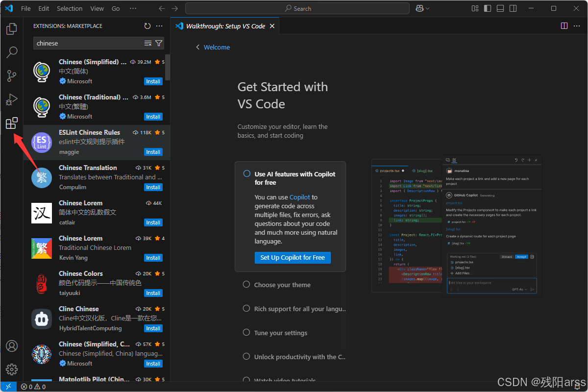Open Copilot dropdown arrow in title bar

tap(428, 8)
